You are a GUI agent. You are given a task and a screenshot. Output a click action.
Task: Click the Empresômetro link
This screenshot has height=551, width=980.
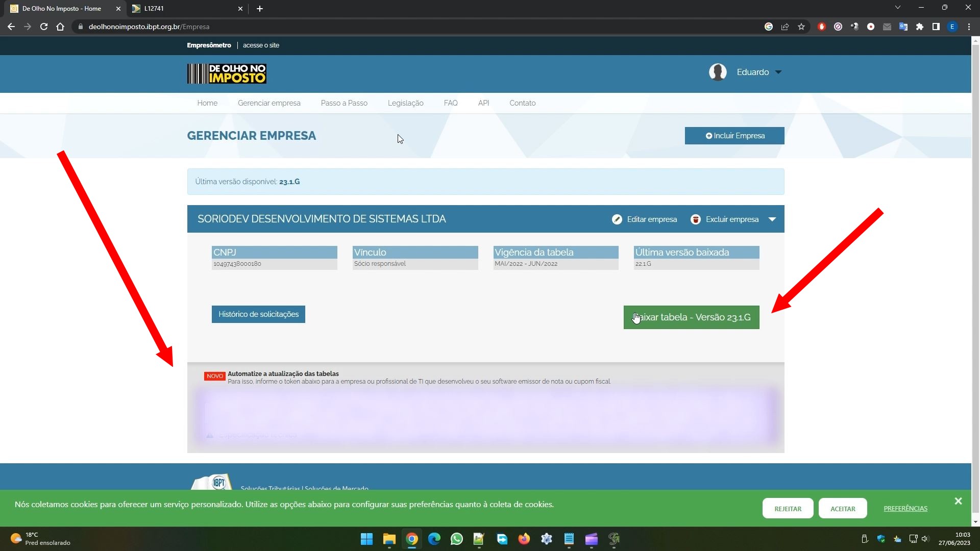[x=209, y=45]
